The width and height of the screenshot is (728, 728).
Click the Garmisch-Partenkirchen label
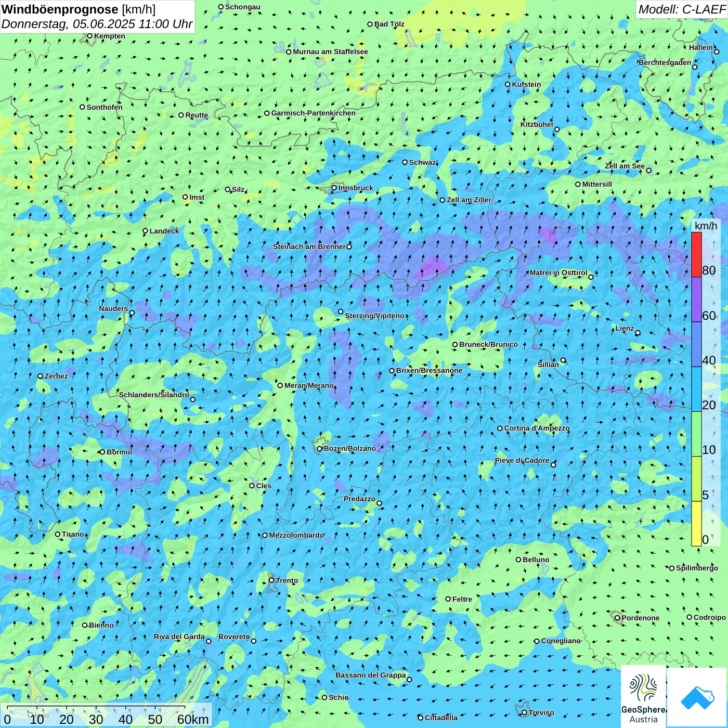click(x=314, y=113)
